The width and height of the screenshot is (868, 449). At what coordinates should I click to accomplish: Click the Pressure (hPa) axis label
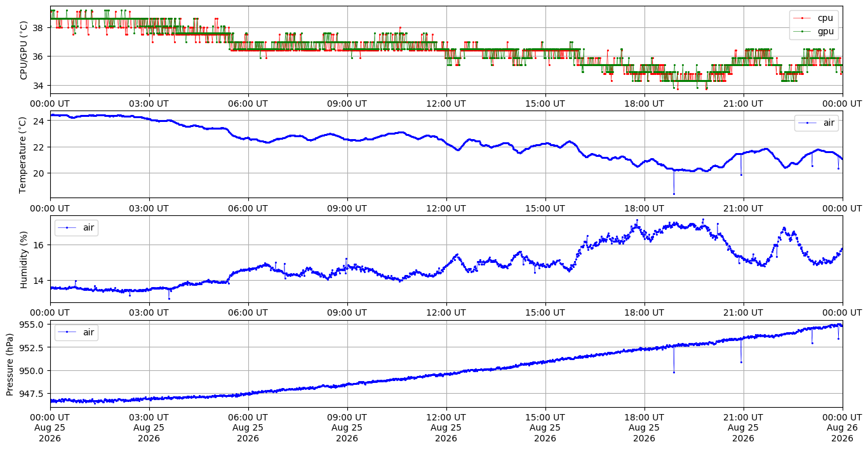pyautogui.click(x=10, y=364)
